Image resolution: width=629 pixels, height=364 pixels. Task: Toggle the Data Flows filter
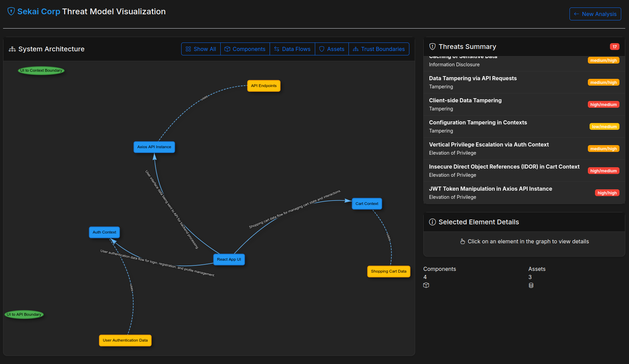coord(292,49)
